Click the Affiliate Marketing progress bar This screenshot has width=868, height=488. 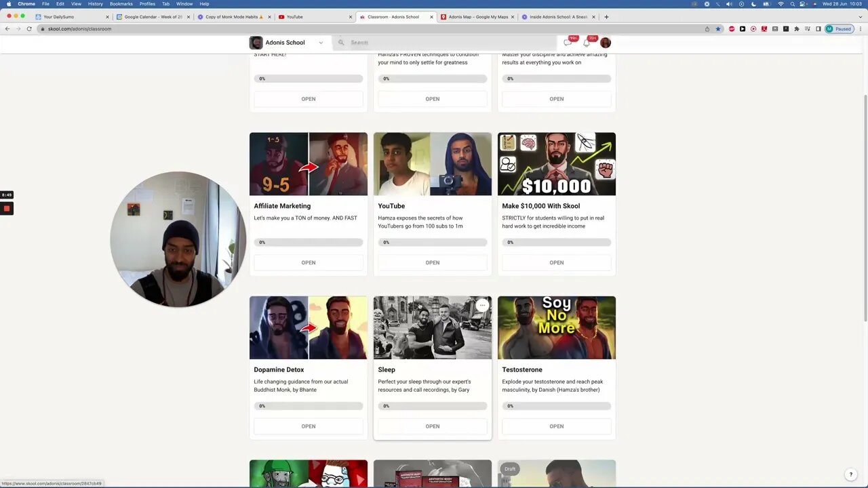[309, 243]
